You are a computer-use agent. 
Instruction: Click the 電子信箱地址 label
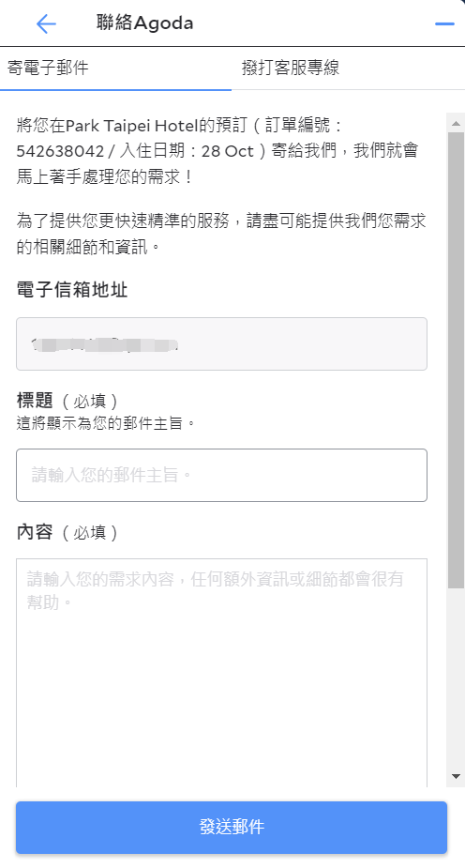click(72, 290)
